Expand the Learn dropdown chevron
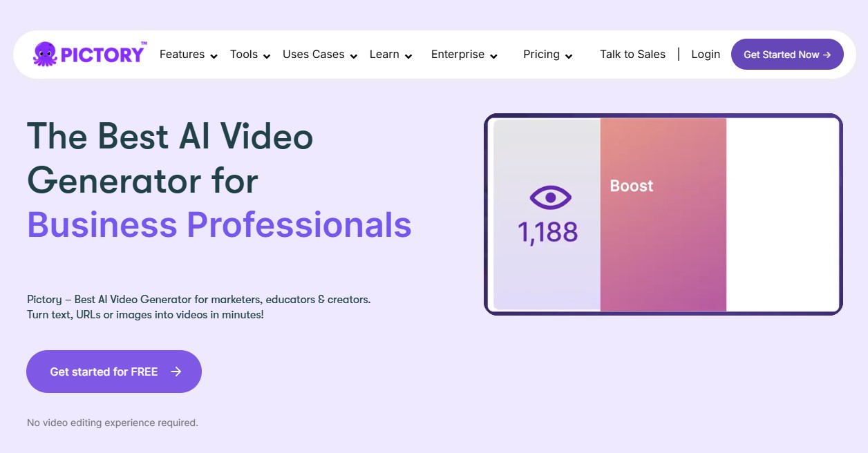Image resolution: width=868 pixels, height=453 pixels. [x=408, y=57]
